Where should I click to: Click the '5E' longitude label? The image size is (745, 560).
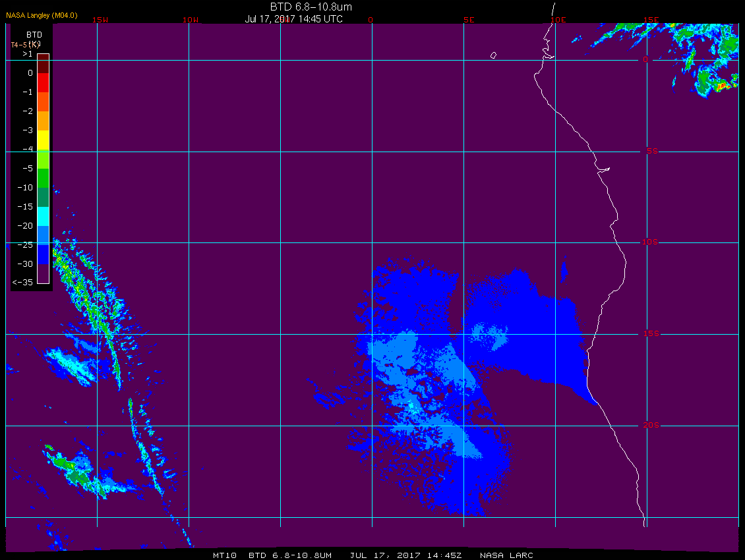pyautogui.click(x=469, y=20)
